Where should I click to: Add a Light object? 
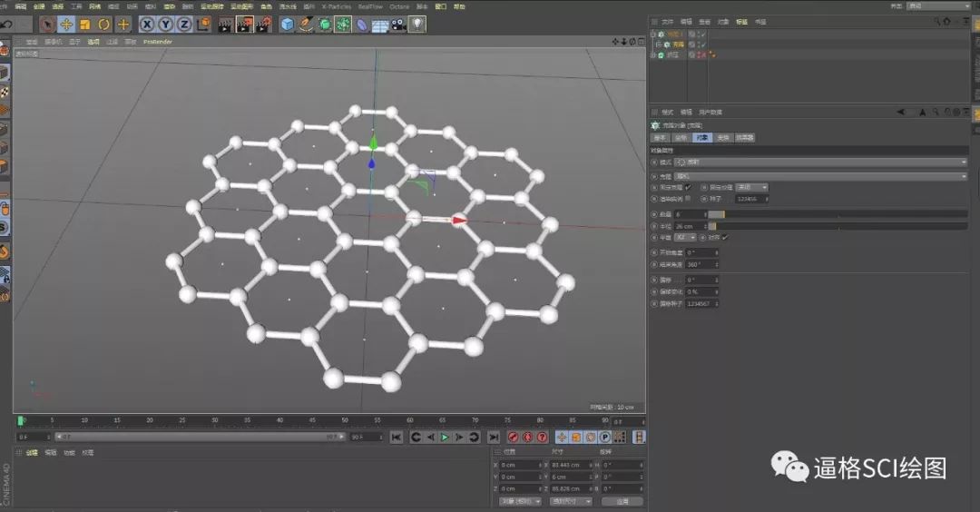coord(416,25)
